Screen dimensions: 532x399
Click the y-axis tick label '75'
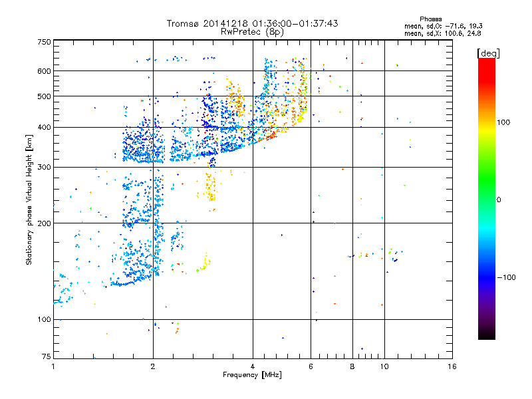click(x=47, y=356)
